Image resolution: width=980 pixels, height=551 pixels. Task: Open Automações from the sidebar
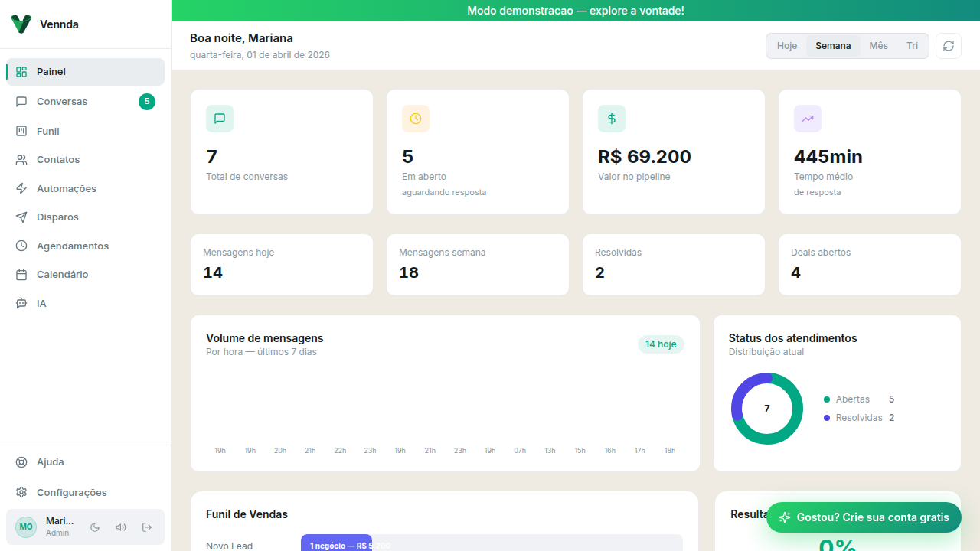coord(67,188)
